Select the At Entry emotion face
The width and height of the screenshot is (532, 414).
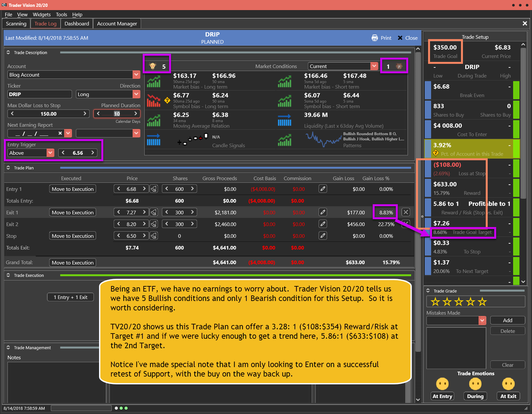tap(442, 384)
